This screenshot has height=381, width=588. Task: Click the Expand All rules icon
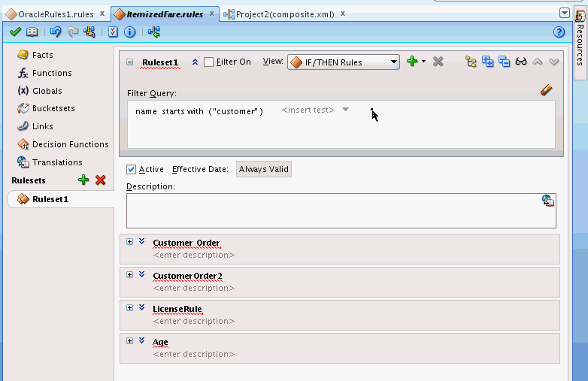[487, 62]
